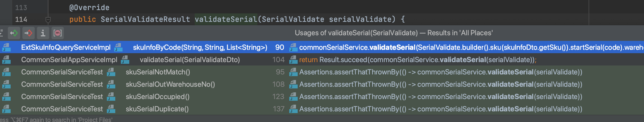
Task: Click the usage code at line 108
Action: (441, 84)
